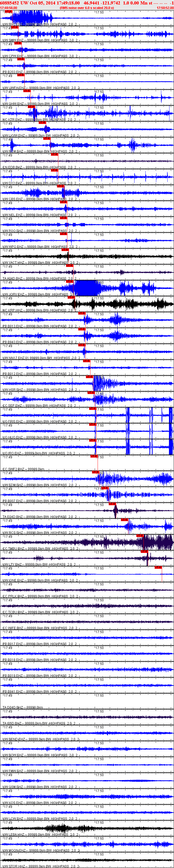Select the UW LKVW EHZ station label
Image resolution: width=174 pixels, height=868 pixels.
[41, 136]
